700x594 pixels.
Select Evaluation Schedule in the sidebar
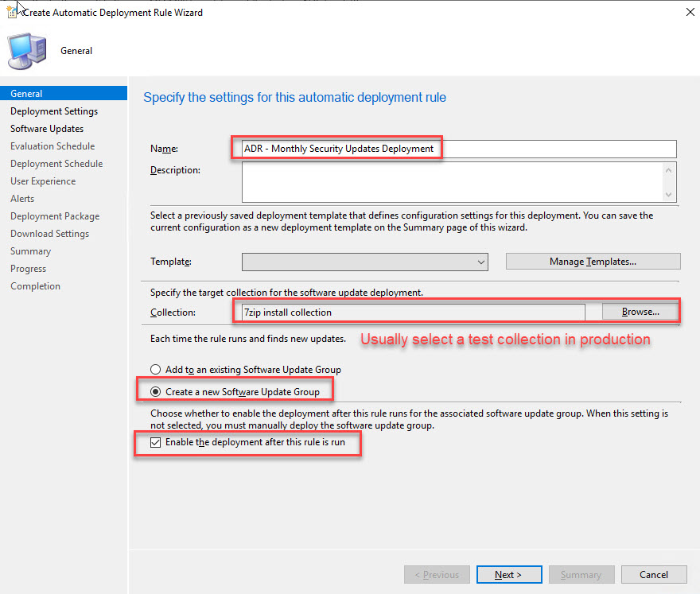[x=52, y=146]
